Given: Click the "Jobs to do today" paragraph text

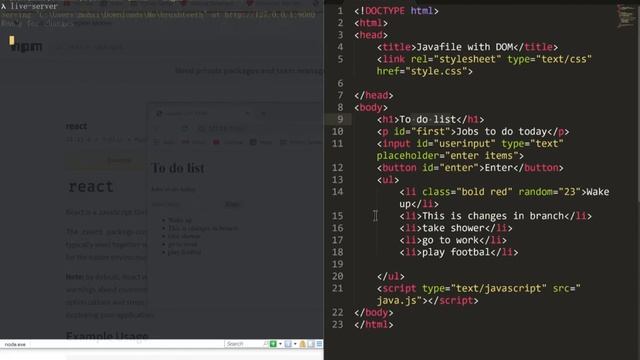Looking at the screenshot, I should click(502, 131).
